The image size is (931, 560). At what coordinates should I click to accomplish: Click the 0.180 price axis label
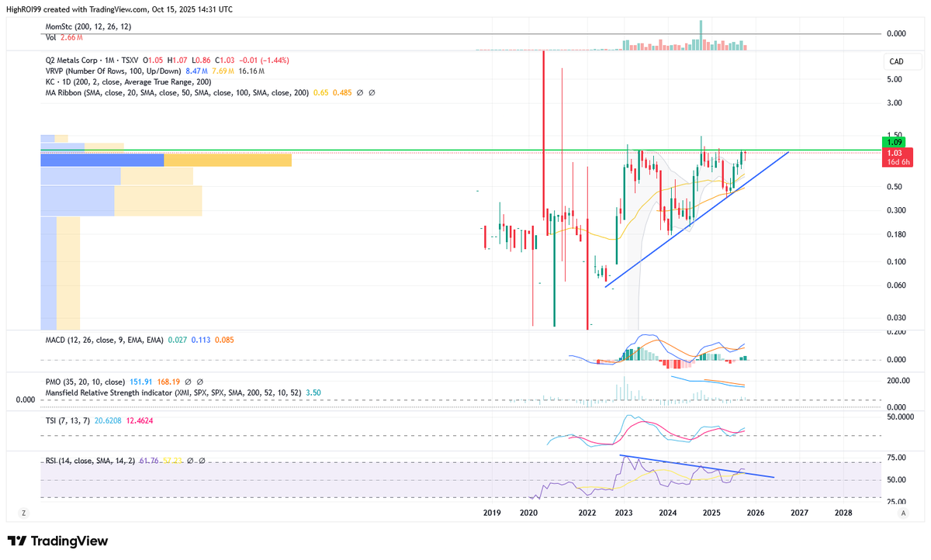click(896, 234)
